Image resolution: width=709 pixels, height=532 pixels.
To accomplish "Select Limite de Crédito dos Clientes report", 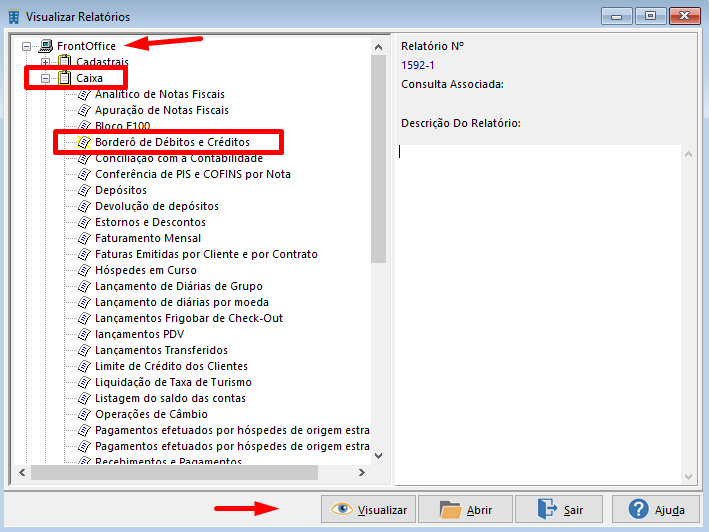I will coord(171,366).
